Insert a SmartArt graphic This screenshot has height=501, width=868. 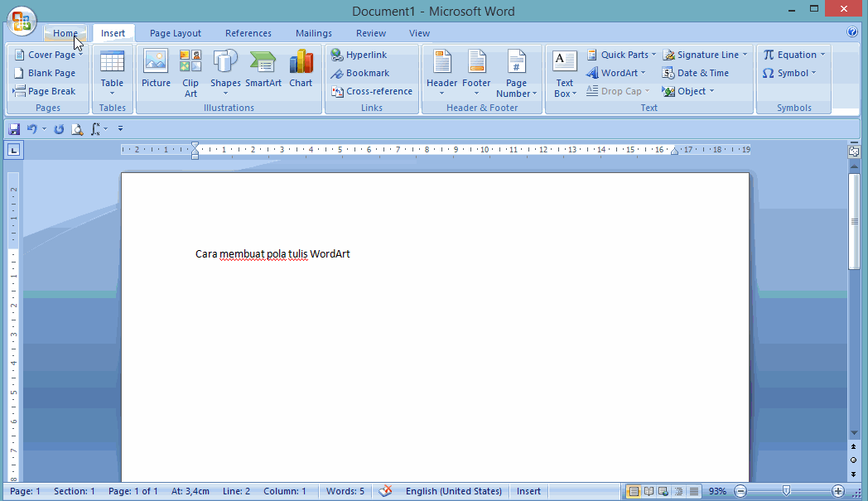(263, 69)
